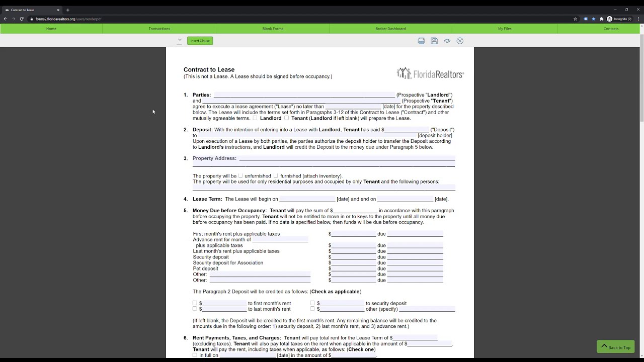Viewport: 644px width, 362px height.
Task: Open the Home menu
Action: point(51,29)
